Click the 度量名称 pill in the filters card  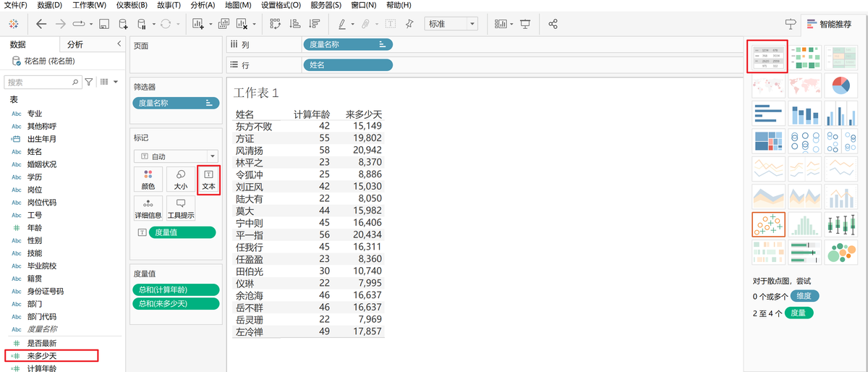click(176, 103)
